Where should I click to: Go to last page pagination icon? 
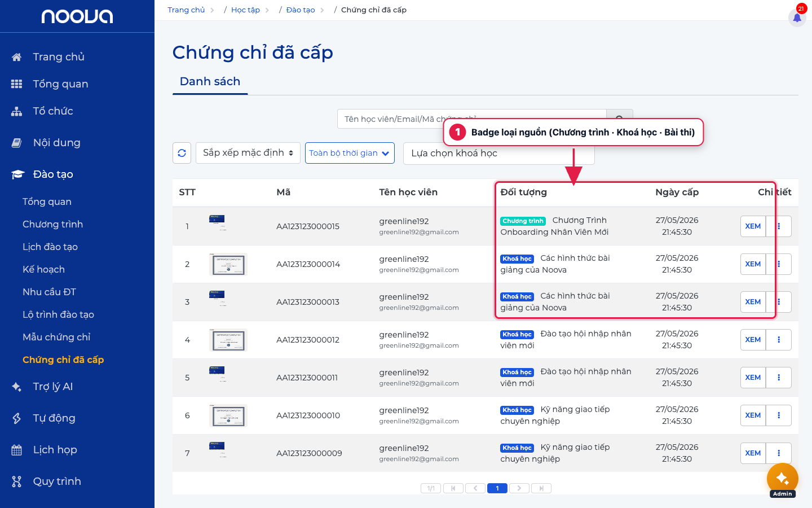click(541, 488)
